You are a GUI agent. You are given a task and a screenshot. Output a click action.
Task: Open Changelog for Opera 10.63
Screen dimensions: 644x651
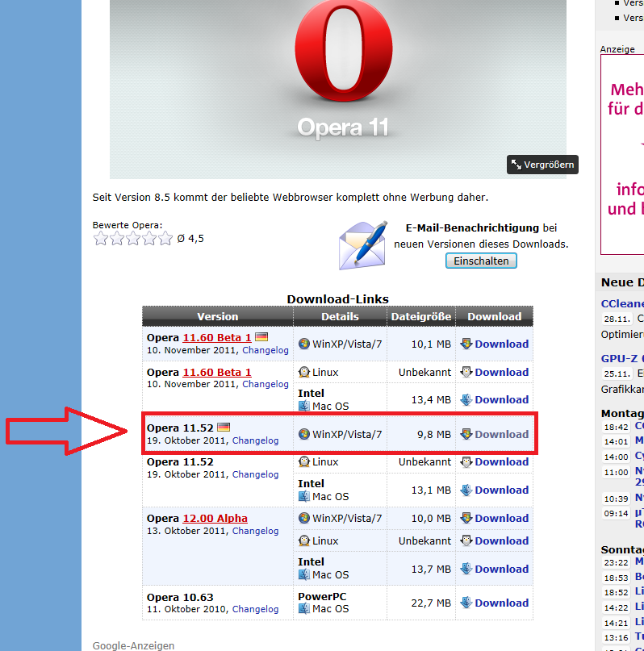click(255, 609)
